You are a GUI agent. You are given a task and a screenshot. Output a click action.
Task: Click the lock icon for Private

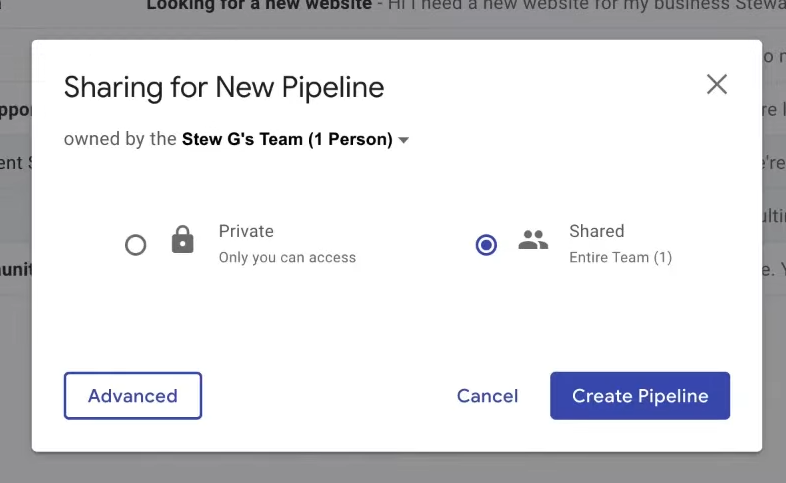182,239
